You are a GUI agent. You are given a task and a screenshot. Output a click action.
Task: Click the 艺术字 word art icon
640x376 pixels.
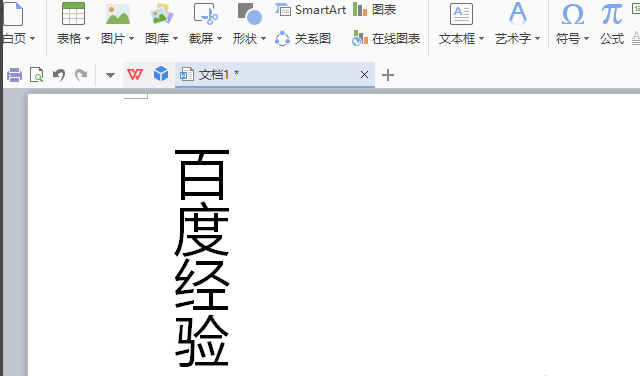pos(518,14)
